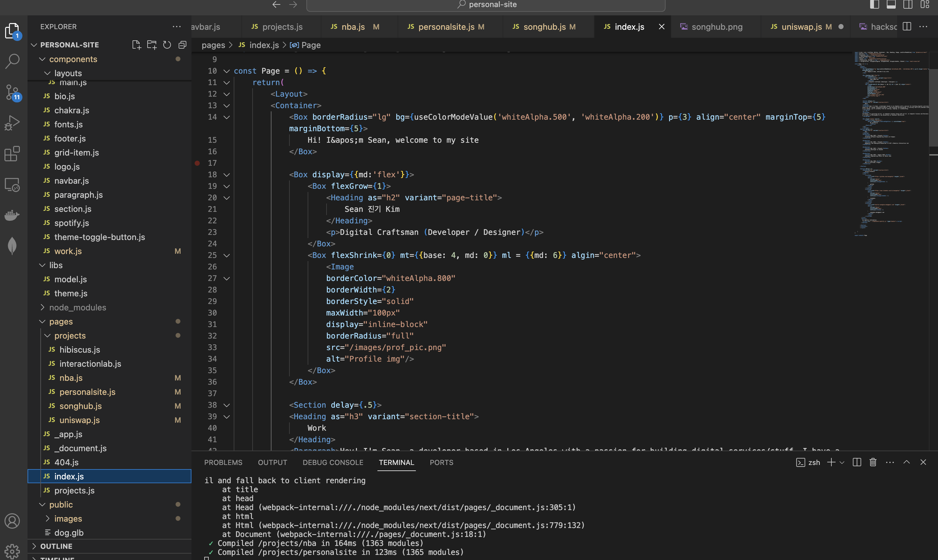Split the editor right
The image size is (938, 560).
[907, 27]
